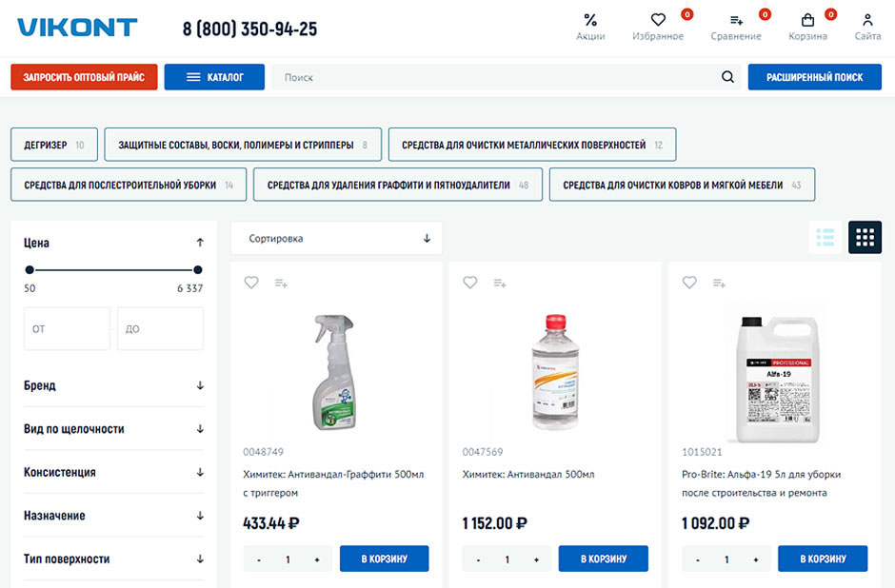Screen dimensions: 895x588
Task: Toggle favorite heart on Pro-Brite Альфа-19
Action: coord(689,283)
